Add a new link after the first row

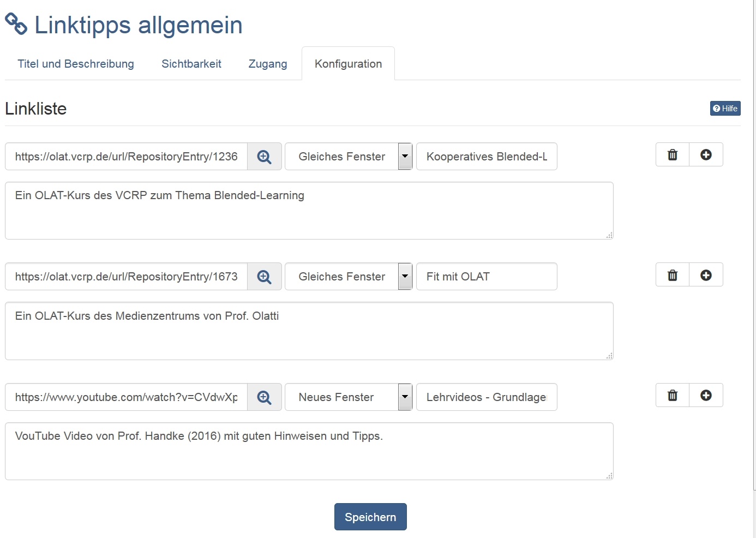click(x=706, y=155)
